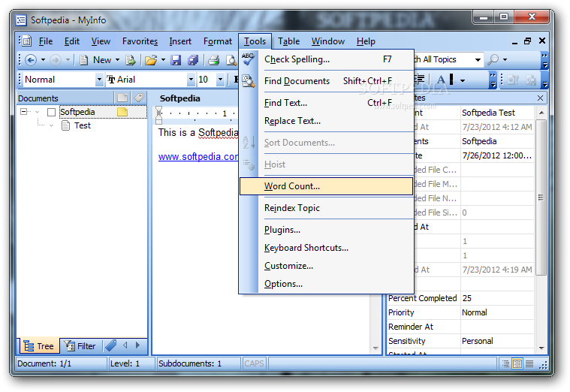Open the Edit menu
The width and height of the screenshot is (570, 392).
point(72,41)
